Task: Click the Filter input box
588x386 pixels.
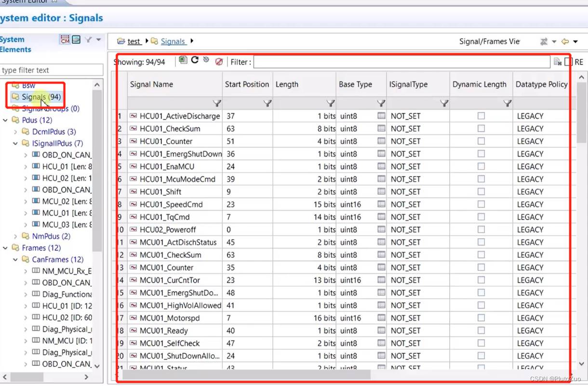Action: [402, 62]
